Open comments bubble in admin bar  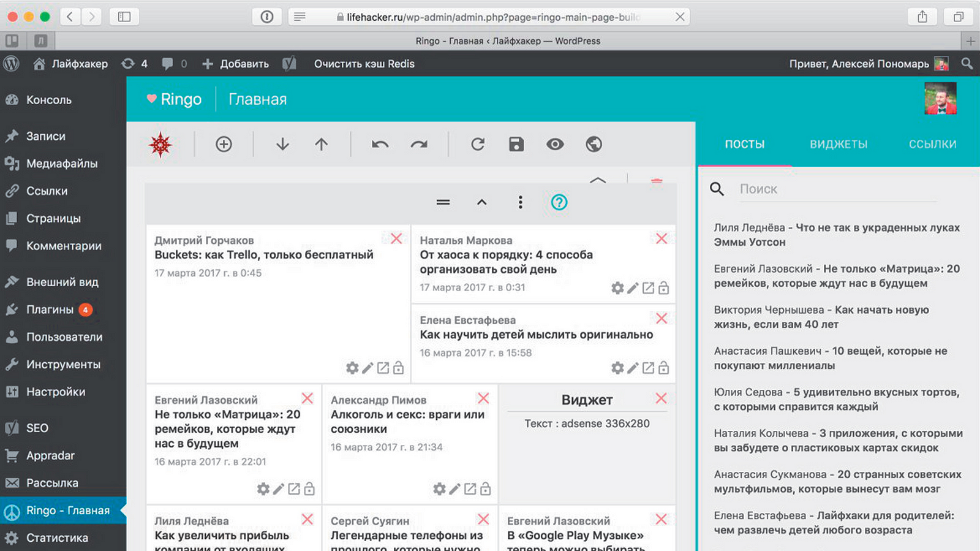click(175, 64)
